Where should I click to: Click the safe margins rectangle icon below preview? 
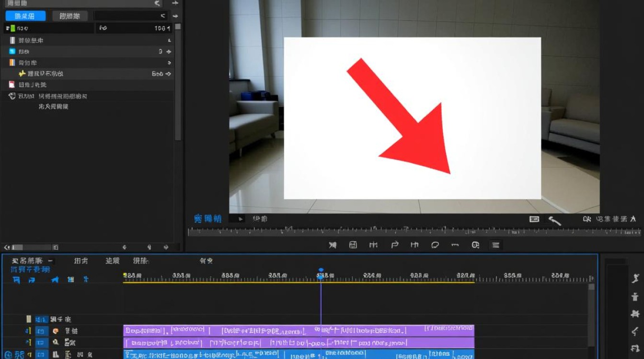(x=534, y=219)
